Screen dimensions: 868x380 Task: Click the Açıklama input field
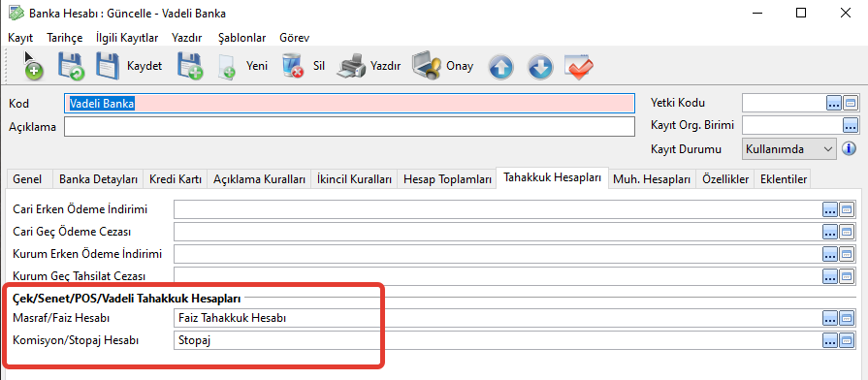pyautogui.click(x=349, y=127)
